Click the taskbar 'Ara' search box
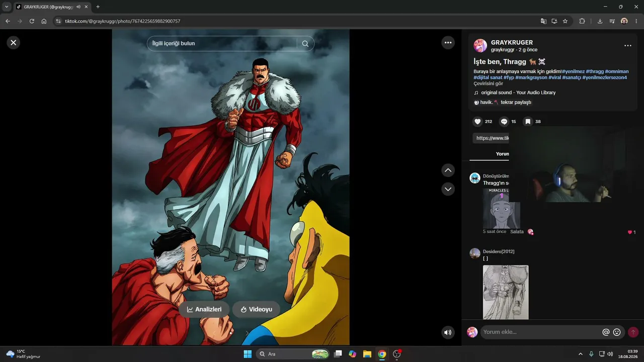Viewport: 644px width, 362px height. click(294, 354)
